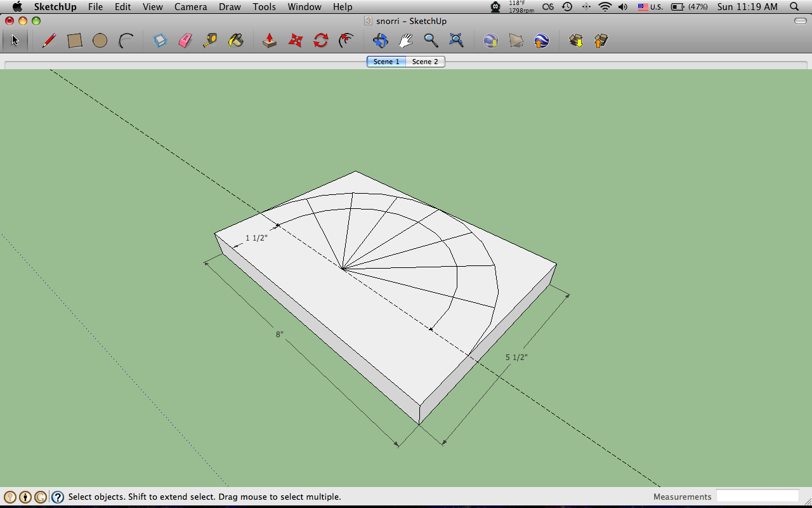The image size is (812, 508).
Task: Open the Help menu
Action: (343, 7)
